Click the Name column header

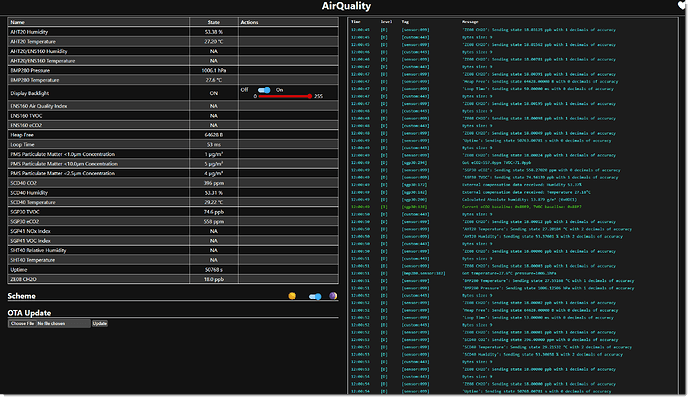(x=18, y=22)
